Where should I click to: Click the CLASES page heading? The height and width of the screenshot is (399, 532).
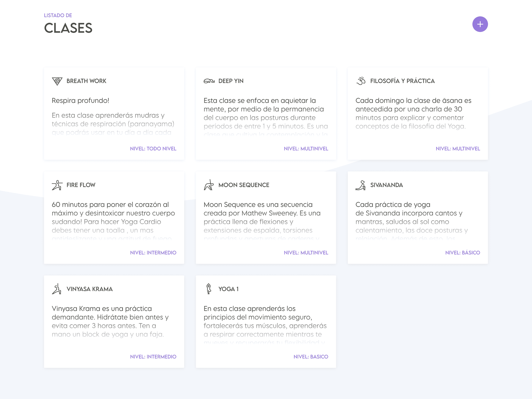click(68, 28)
